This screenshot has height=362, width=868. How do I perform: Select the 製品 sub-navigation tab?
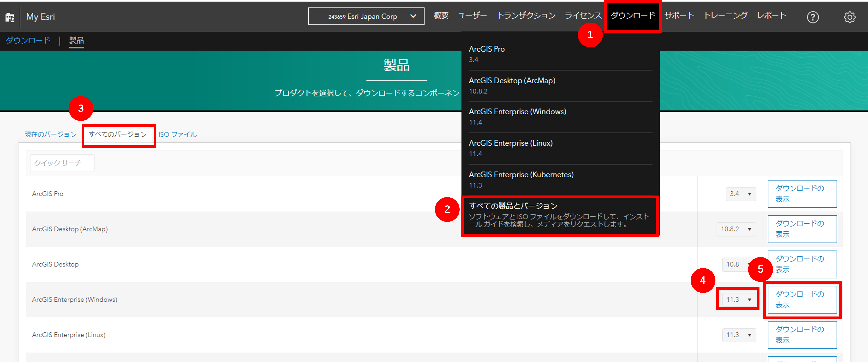click(77, 40)
